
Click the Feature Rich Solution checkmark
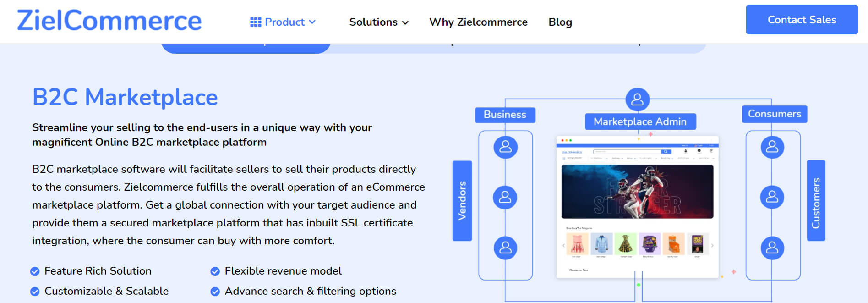click(35, 271)
